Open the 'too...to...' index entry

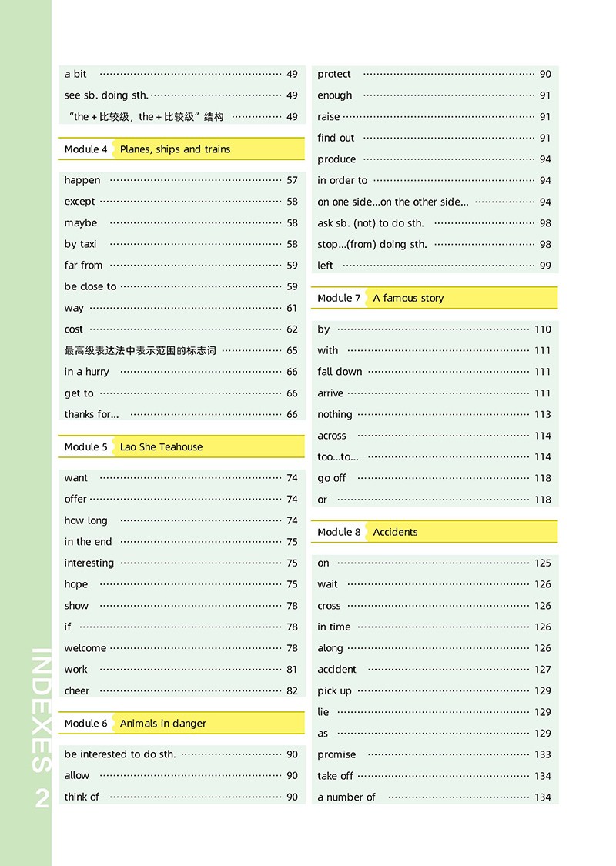(338, 456)
